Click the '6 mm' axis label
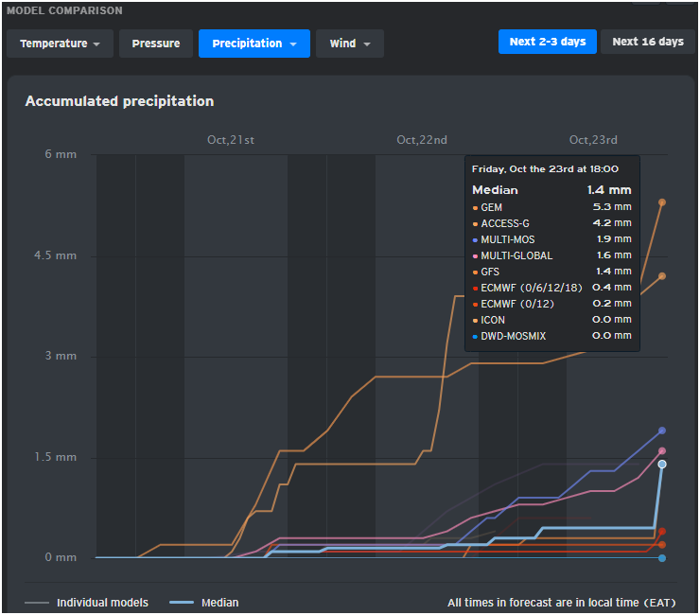This screenshot has width=700, height=615. coord(61,154)
